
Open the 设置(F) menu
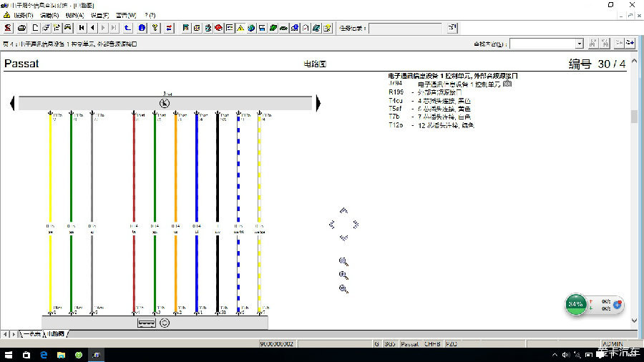tap(99, 15)
